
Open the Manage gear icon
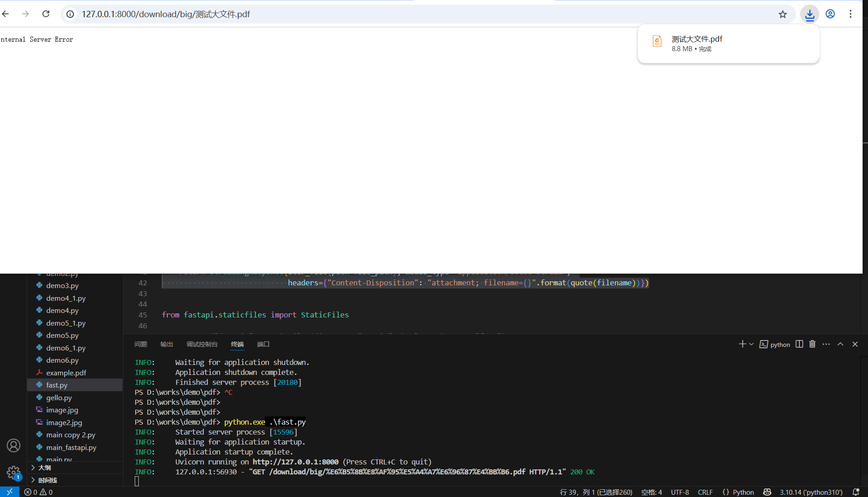[14, 473]
